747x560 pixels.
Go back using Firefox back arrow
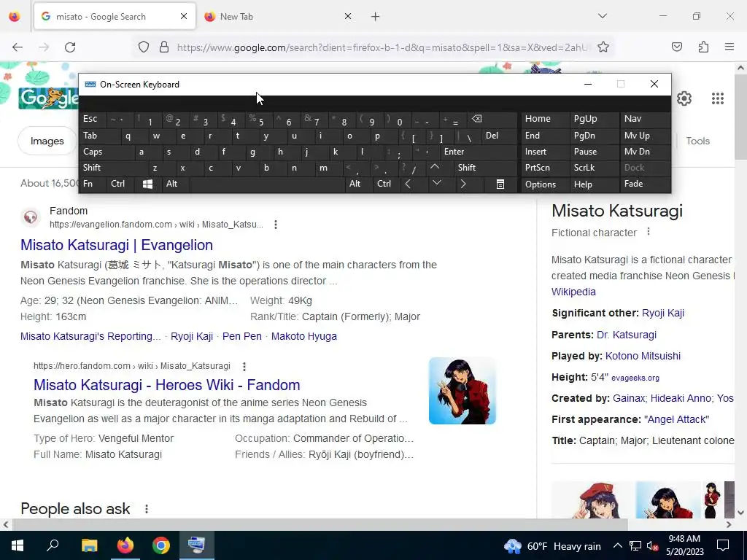18,47
